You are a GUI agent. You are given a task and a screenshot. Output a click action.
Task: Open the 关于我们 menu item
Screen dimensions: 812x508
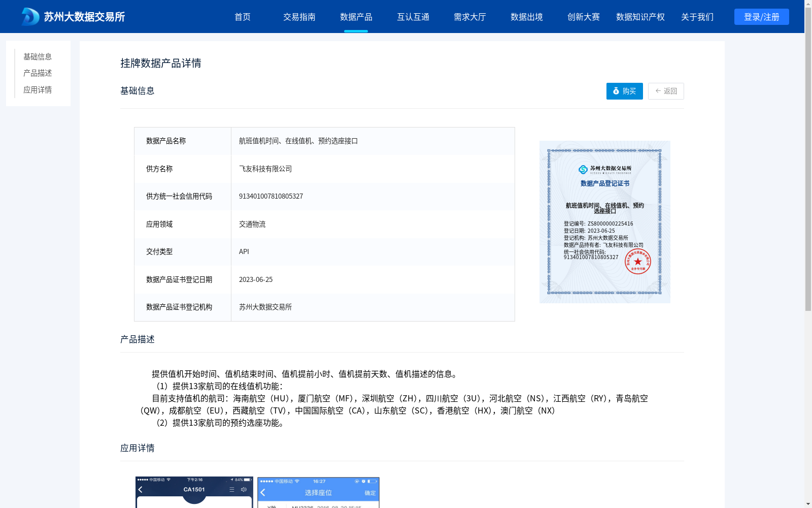[697, 16]
